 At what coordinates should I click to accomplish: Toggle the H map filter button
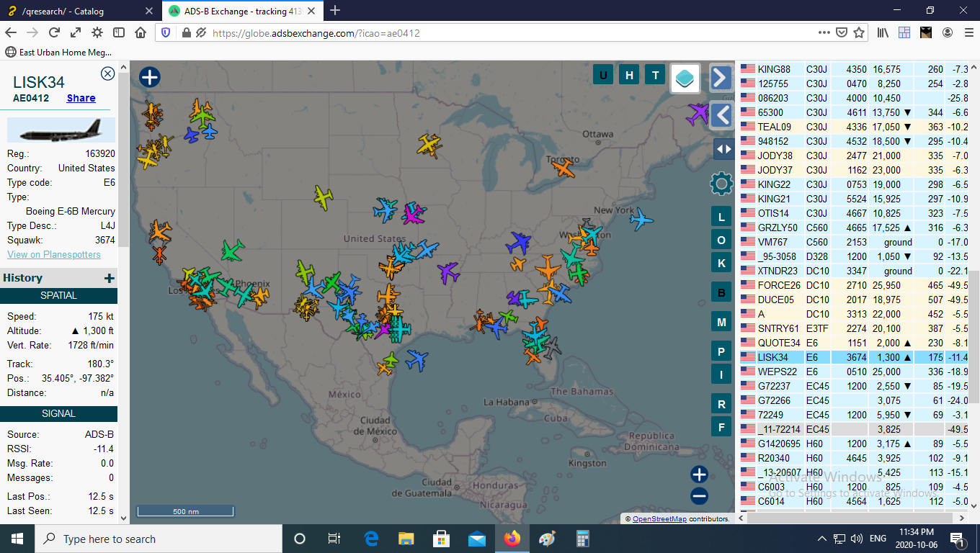(x=629, y=74)
